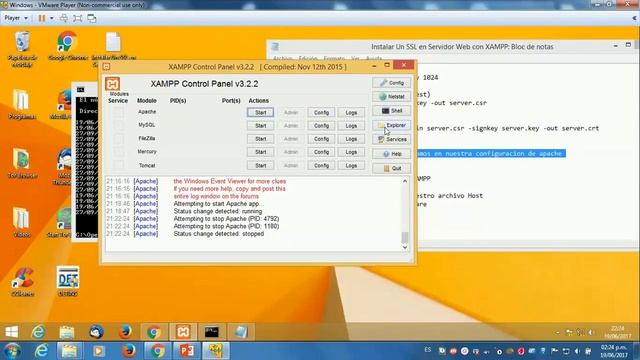Screen dimensions: 640x360
Task: Open Thunderbird on the guest taskbar
Action: (96, 332)
